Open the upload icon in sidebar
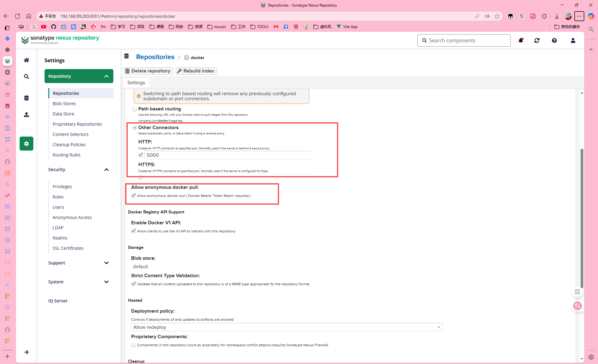598x364 pixels. [x=26, y=115]
